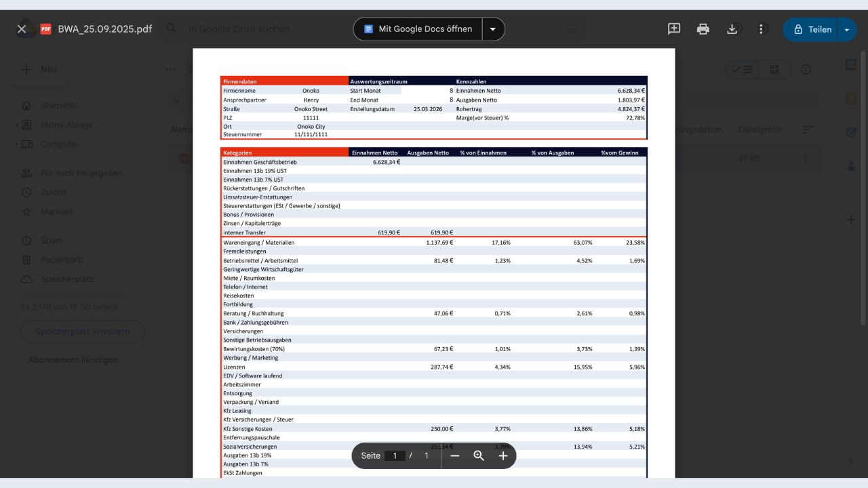Open with Google Docs button
Viewport: 868px width, 488px height.
tap(418, 29)
